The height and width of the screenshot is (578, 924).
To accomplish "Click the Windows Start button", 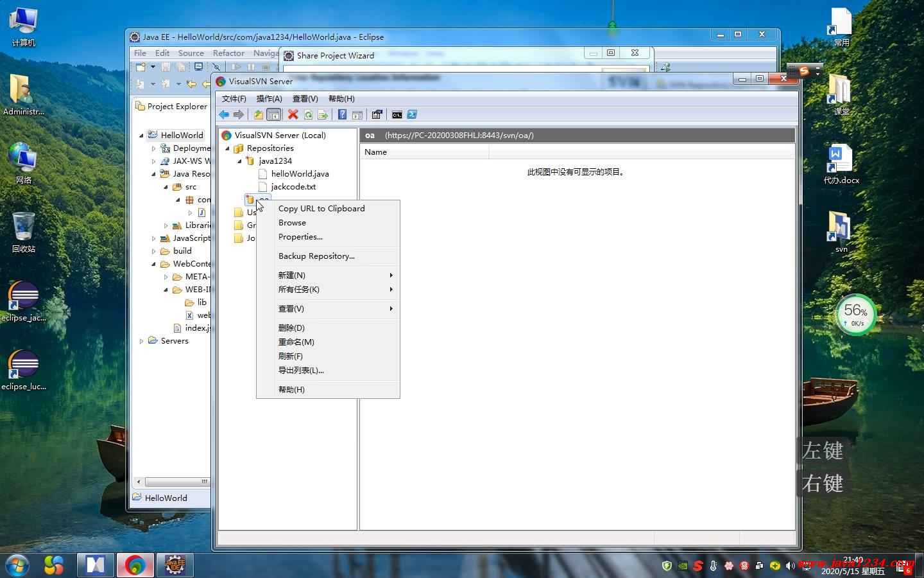I will tap(16, 565).
